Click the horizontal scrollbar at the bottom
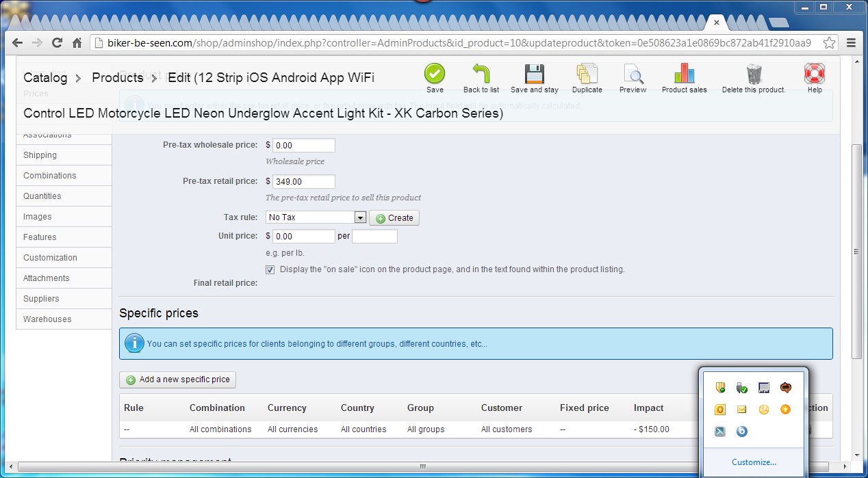The width and height of the screenshot is (868, 478). 423,466
